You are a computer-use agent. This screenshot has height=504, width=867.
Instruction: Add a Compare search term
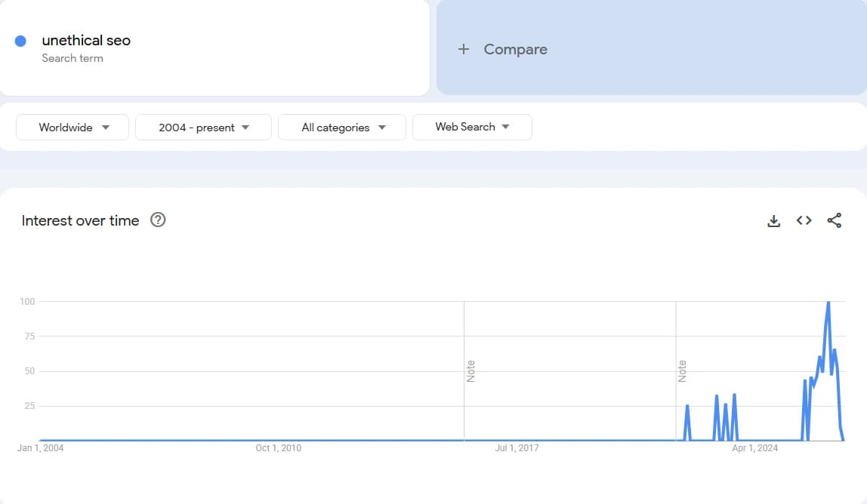[x=651, y=48]
